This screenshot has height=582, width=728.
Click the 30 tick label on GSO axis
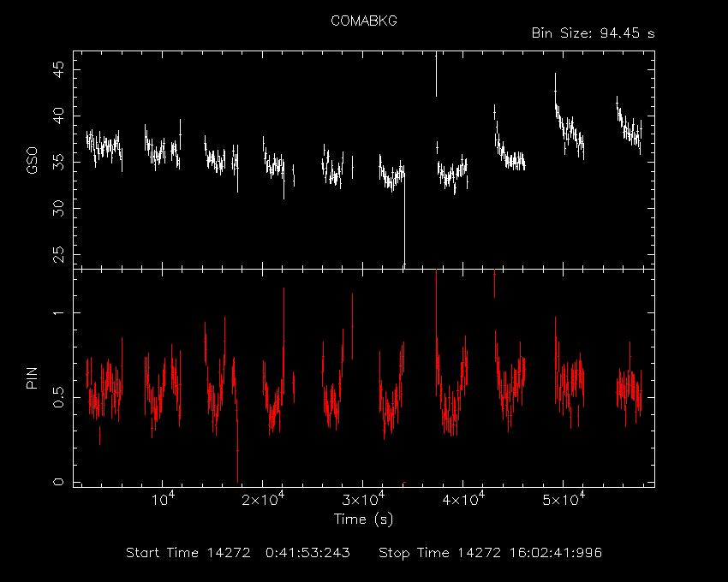[x=58, y=208]
